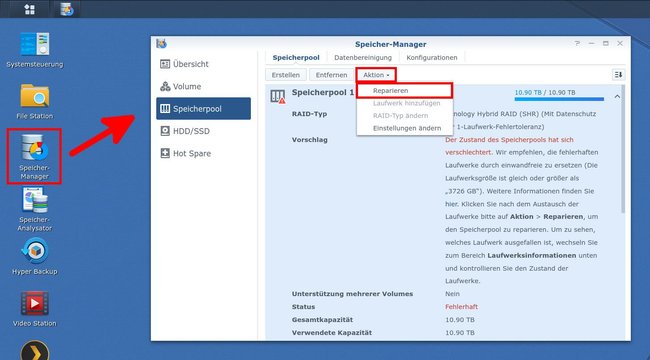Click the 'hier' link for more information
This screenshot has width=650, height=360.
pos(450,204)
